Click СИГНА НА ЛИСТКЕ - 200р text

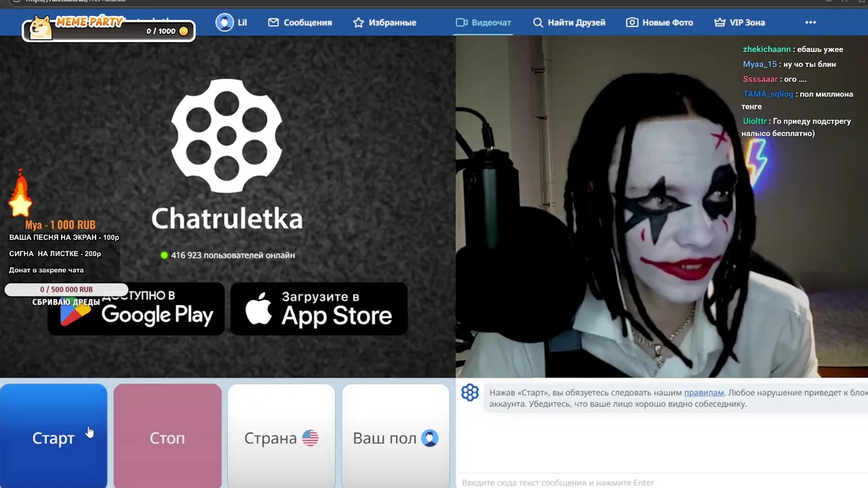[x=55, y=254]
